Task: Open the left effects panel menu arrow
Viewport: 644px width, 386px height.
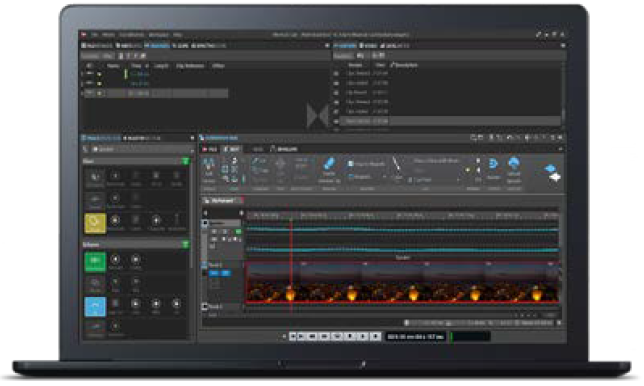Action: pyautogui.click(x=192, y=138)
